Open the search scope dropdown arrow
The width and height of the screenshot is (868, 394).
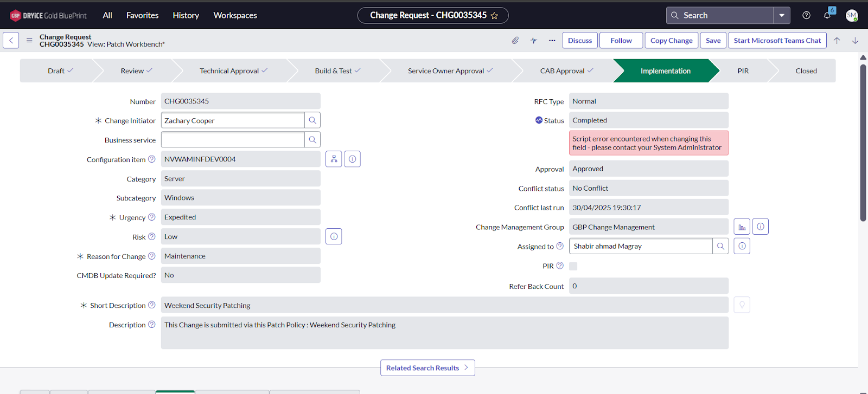coord(782,15)
